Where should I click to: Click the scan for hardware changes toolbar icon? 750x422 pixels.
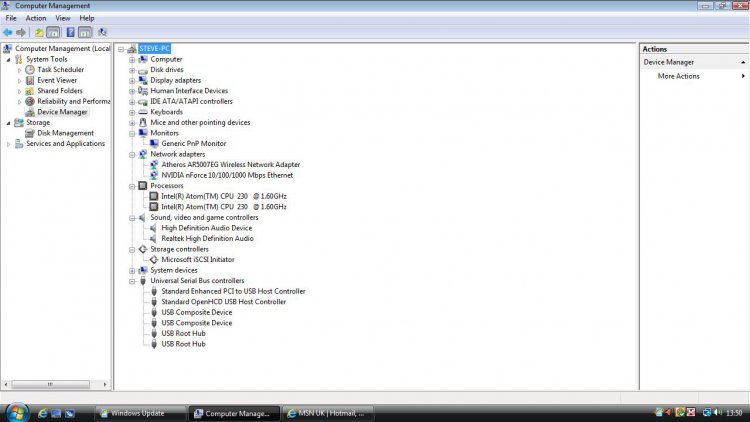(x=102, y=32)
